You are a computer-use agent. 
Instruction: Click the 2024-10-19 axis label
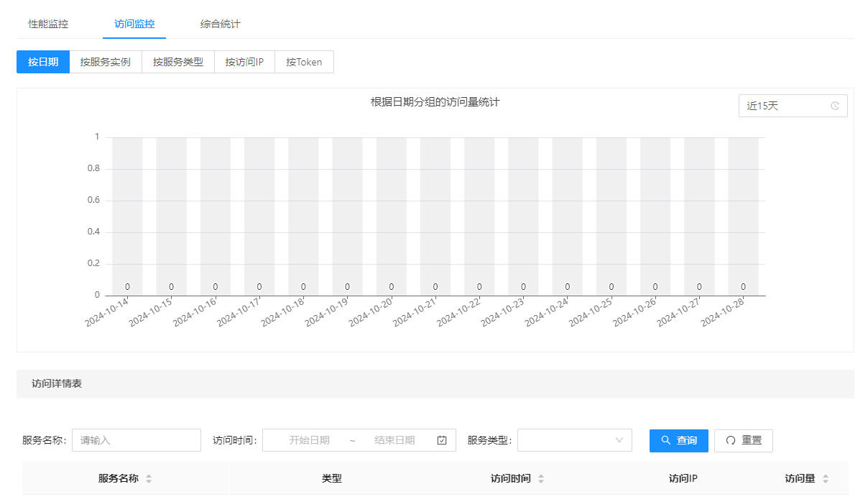[327, 313]
